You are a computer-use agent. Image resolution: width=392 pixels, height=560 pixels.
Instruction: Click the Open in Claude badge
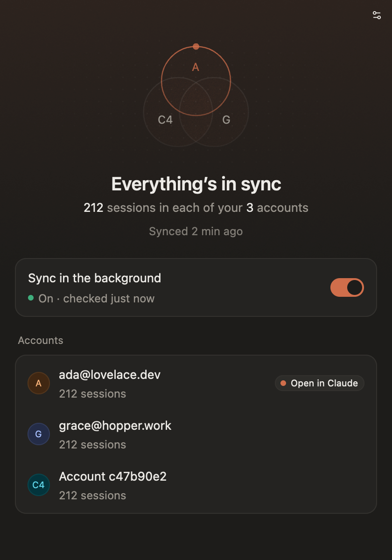319,383
